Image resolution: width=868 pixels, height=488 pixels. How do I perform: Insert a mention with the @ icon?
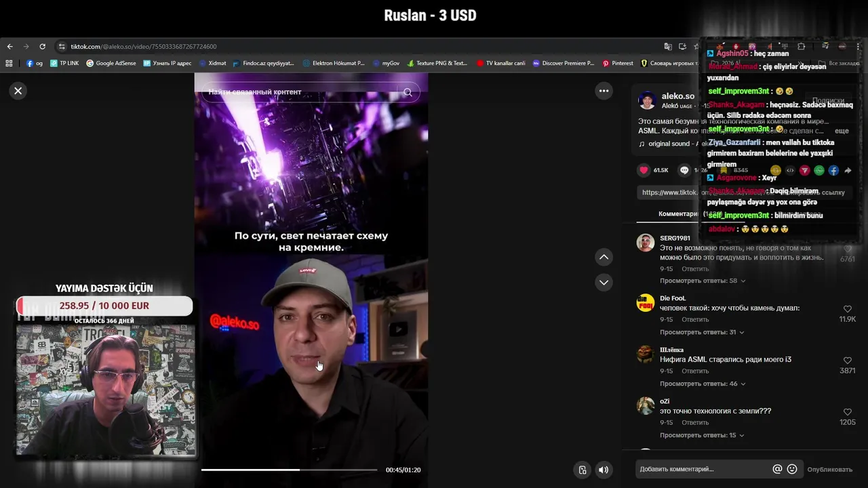[x=777, y=469]
